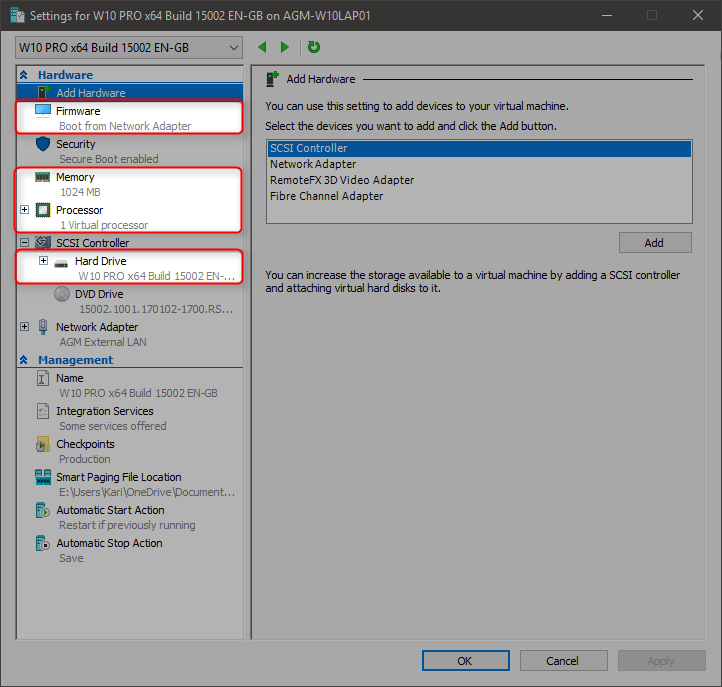This screenshot has width=722, height=687.
Task: Choose SCSI Controller in device list
Action: coord(479,148)
